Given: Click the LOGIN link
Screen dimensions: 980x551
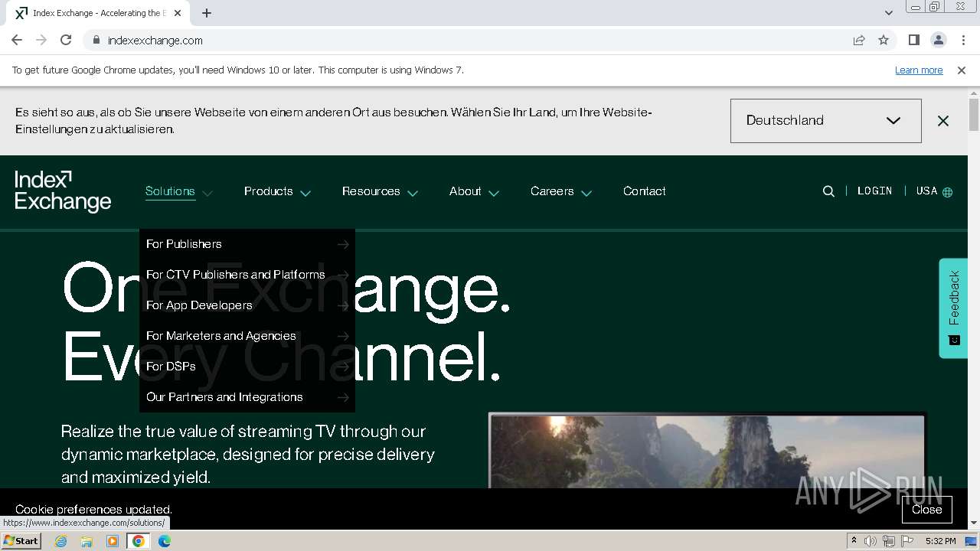Looking at the screenshot, I should pyautogui.click(x=874, y=191).
